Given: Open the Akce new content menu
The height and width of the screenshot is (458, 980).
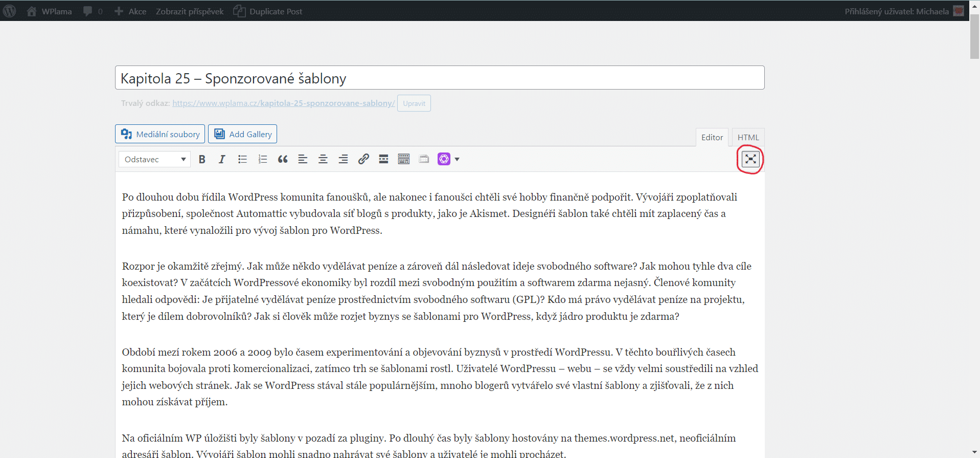Looking at the screenshot, I should 130,11.
